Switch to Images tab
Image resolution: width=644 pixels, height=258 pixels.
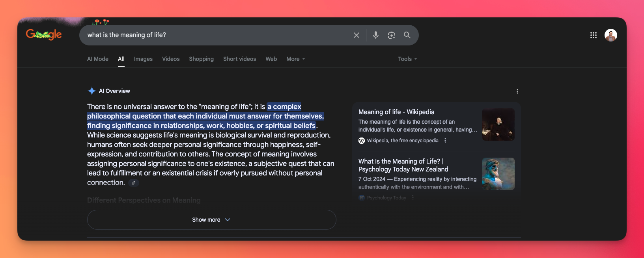(x=143, y=59)
